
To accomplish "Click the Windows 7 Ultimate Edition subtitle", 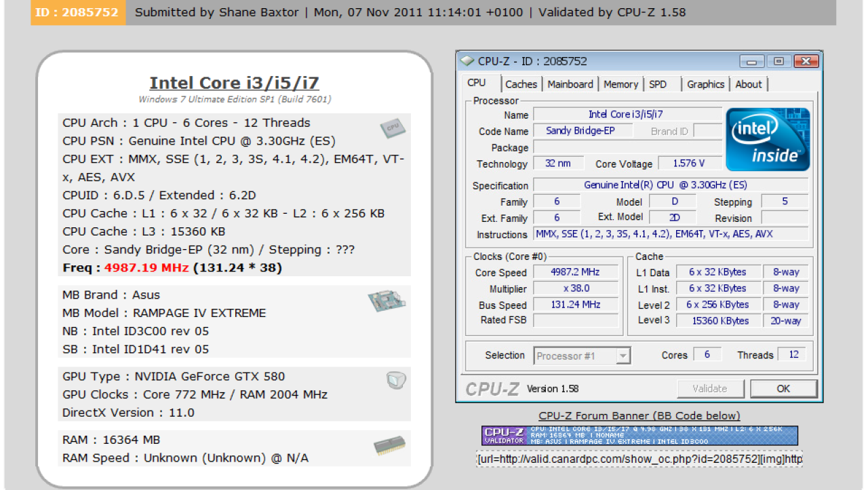I will (235, 99).
